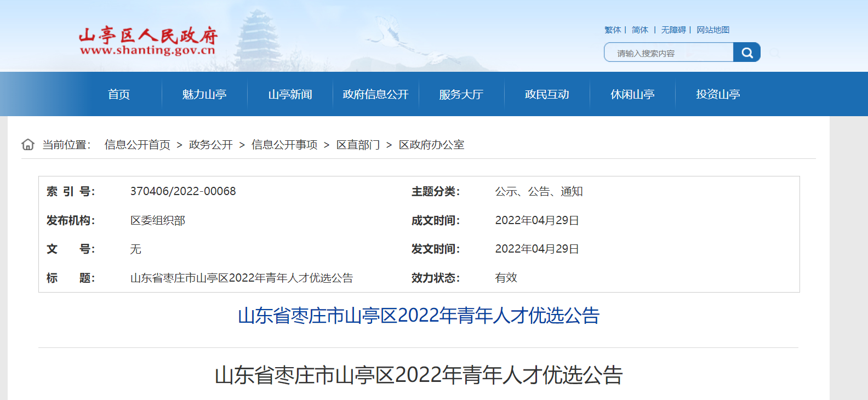The height and width of the screenshot is (400, 868).
Task: Click the index number 370406/2022-00068
Action: pos(183,191)
